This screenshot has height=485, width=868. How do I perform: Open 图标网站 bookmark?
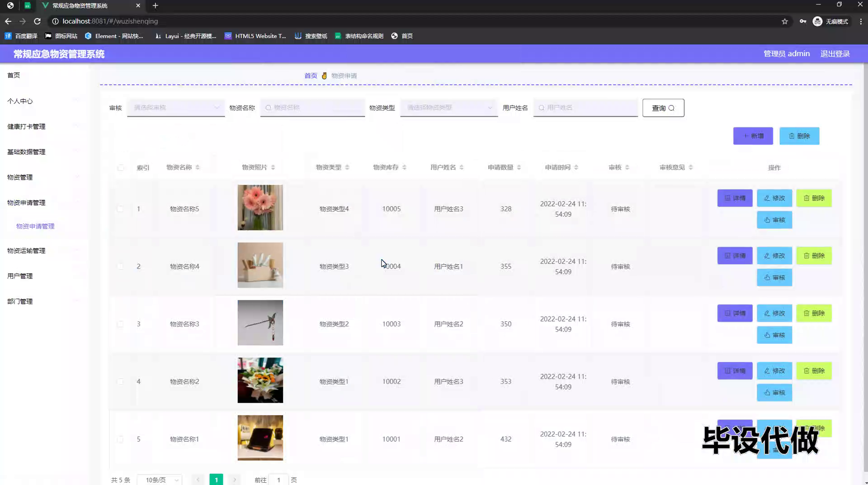(61, 36)
